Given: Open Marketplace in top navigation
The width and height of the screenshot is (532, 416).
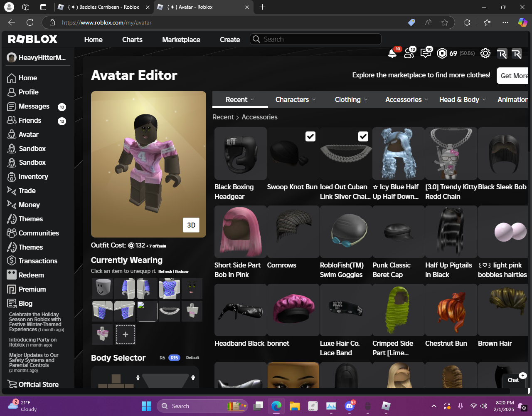Looking at the screenshot, I should tap(181, 40).
